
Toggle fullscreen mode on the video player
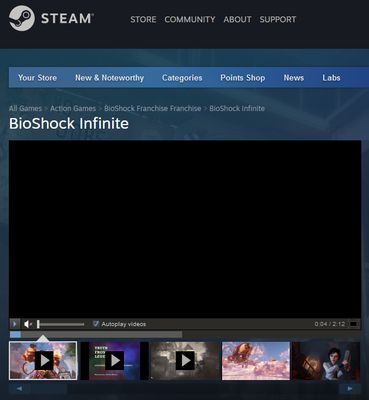pos(354,324)
